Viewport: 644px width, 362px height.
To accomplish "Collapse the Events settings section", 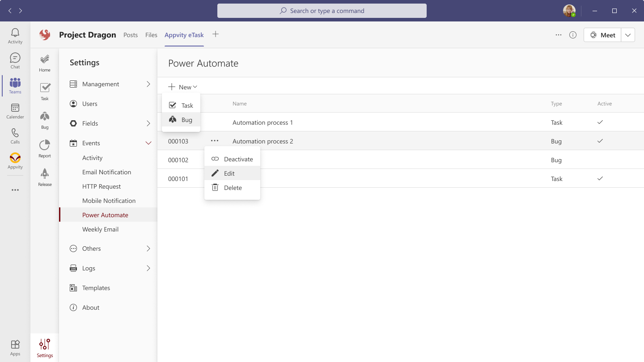I will click(148, 143).
